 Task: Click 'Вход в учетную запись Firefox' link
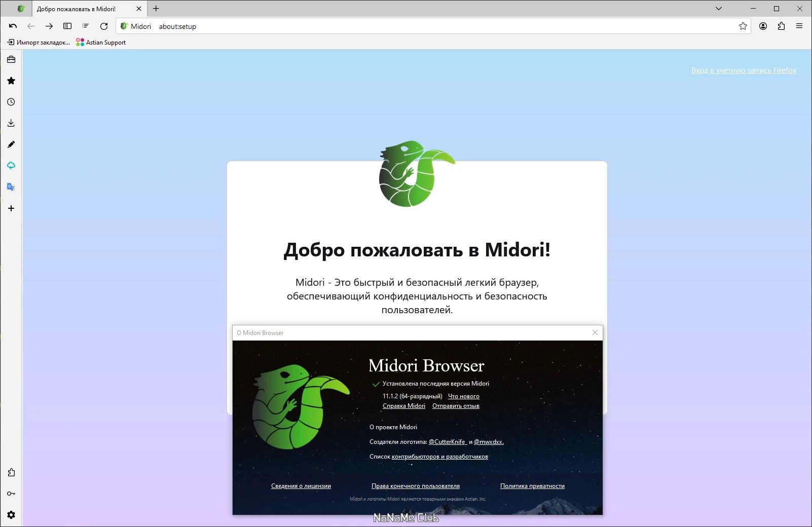[x=744, y=70]
